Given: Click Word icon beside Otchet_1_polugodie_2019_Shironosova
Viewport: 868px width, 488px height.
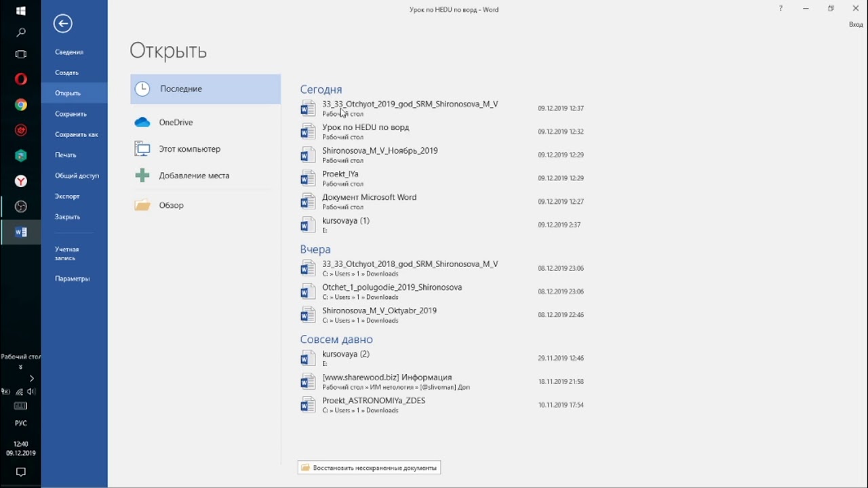Looking at the screenshot, I should tap(308, 291).
